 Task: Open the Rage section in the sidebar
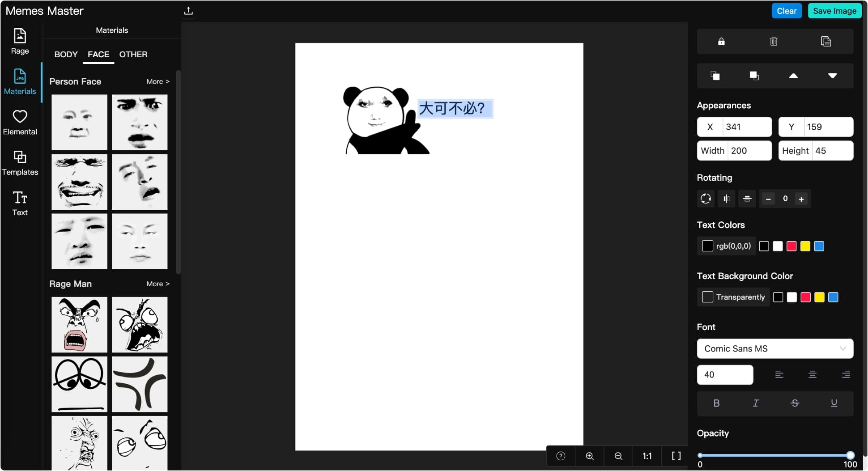(x=20, y=42)
